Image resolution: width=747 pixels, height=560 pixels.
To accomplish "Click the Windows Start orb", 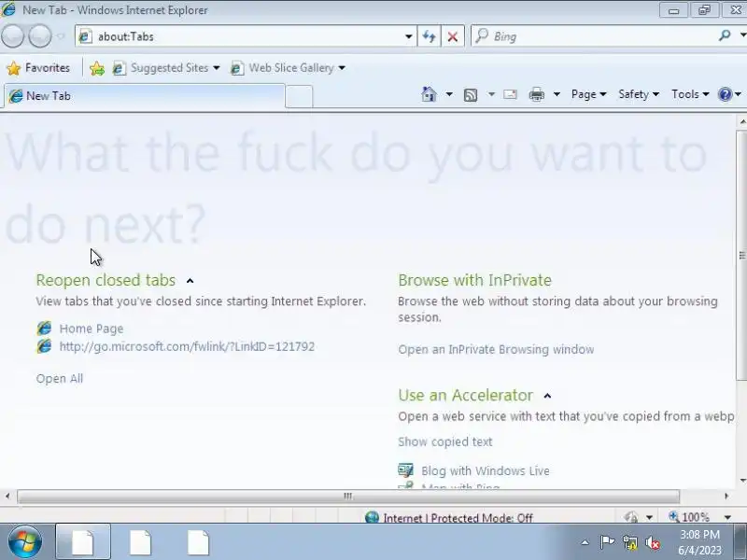I will (24, 541).
